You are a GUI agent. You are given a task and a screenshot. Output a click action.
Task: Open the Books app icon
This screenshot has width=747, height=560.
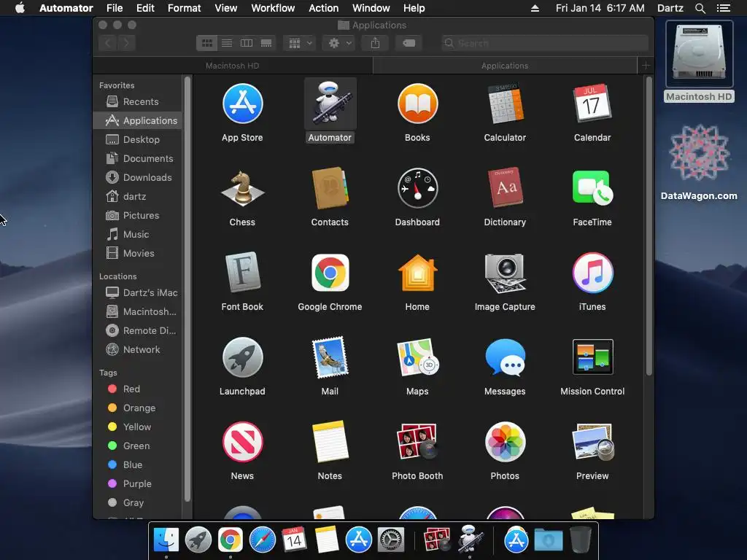pyautogui.click(x=417, y=104)
